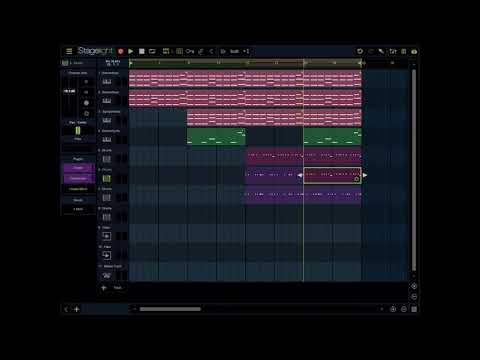Click the horizontal scrollbar thumb at bottom
Viewport: 480px width, 360px height.
click(170, 309)
